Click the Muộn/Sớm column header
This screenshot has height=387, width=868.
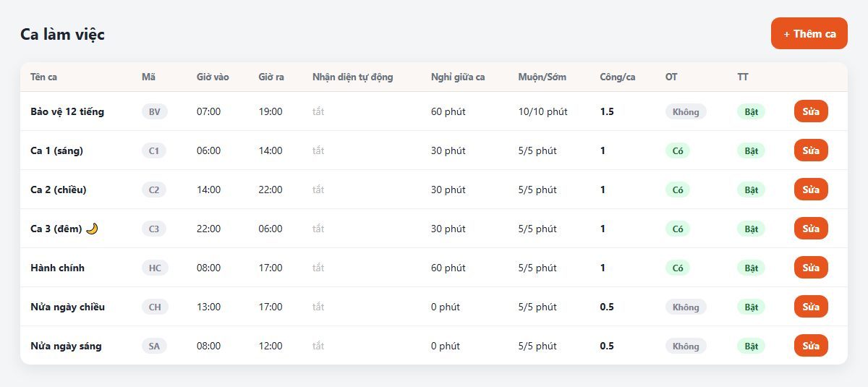(542, 77)
